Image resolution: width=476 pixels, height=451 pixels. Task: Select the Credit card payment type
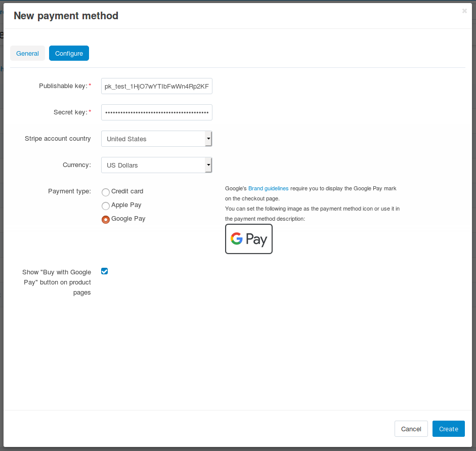pos(106,192)
